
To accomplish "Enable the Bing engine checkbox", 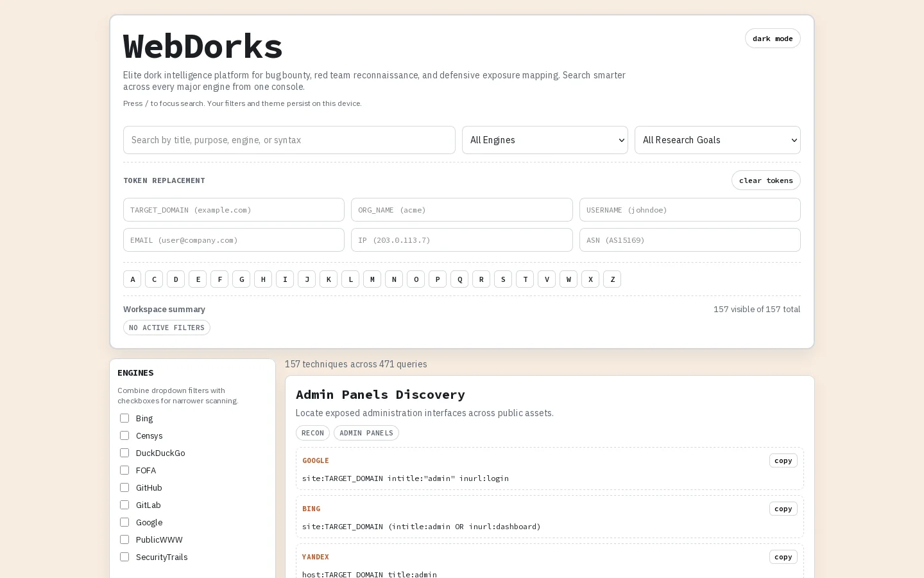I will [x=124, y=418].
